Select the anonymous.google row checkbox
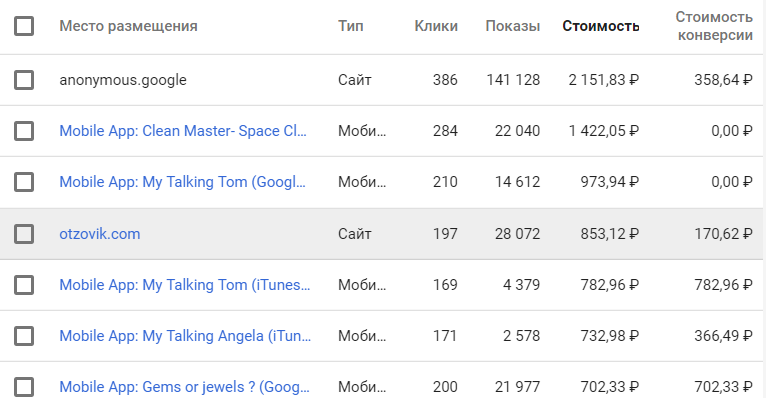766x398 pixels. click(24, 80)
